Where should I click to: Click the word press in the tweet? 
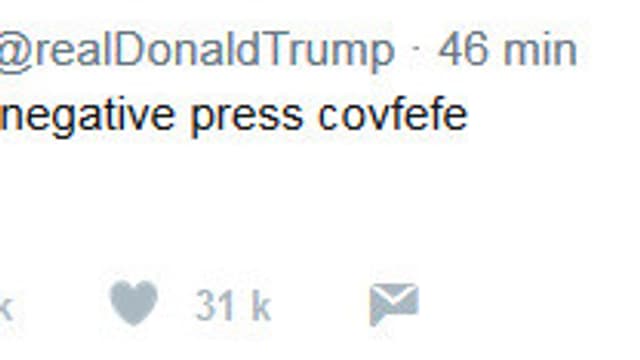[x=247, y=118]
